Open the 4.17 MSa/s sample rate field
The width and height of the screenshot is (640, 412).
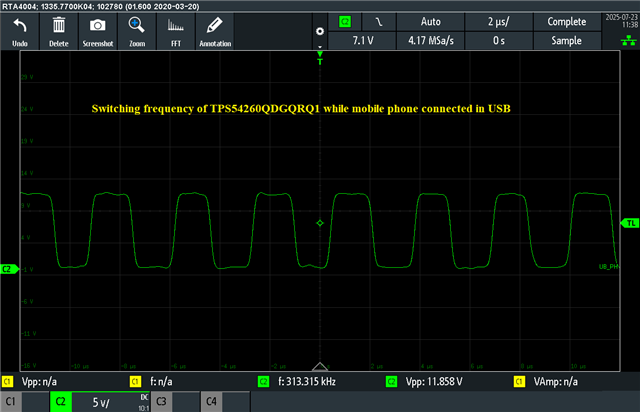point(431,40)
